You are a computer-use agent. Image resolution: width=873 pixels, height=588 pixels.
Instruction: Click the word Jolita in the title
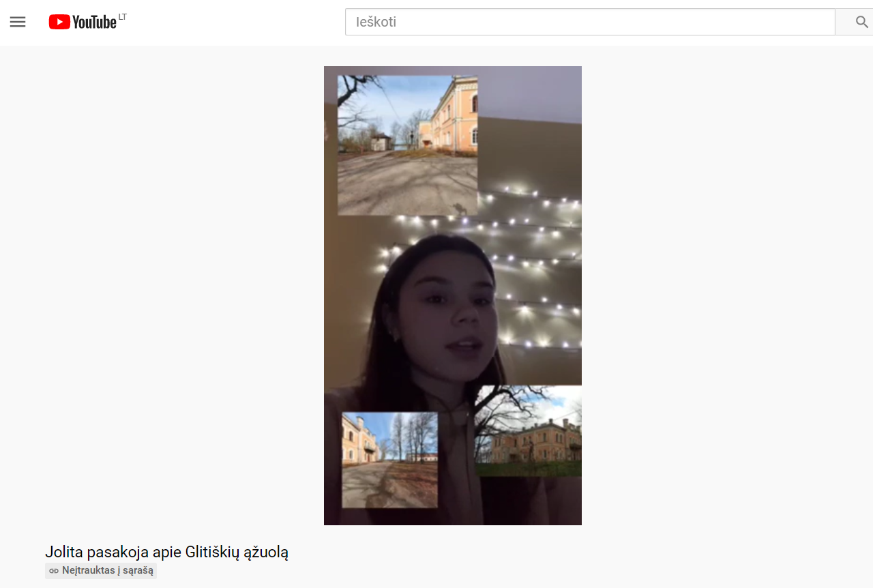(x=64, y=552)
